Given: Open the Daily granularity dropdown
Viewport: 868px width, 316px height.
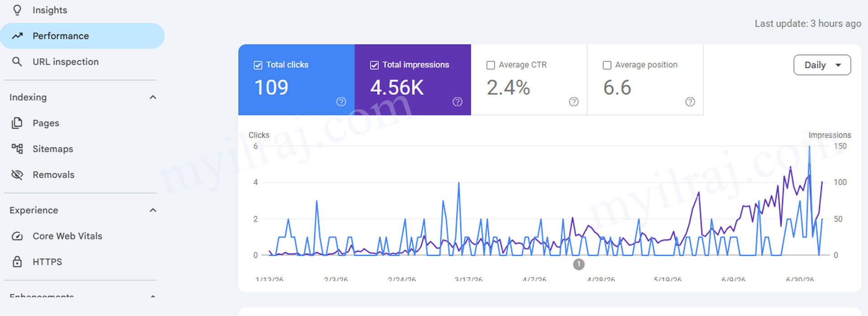Looking at the screenshot, I should (822, 65).
